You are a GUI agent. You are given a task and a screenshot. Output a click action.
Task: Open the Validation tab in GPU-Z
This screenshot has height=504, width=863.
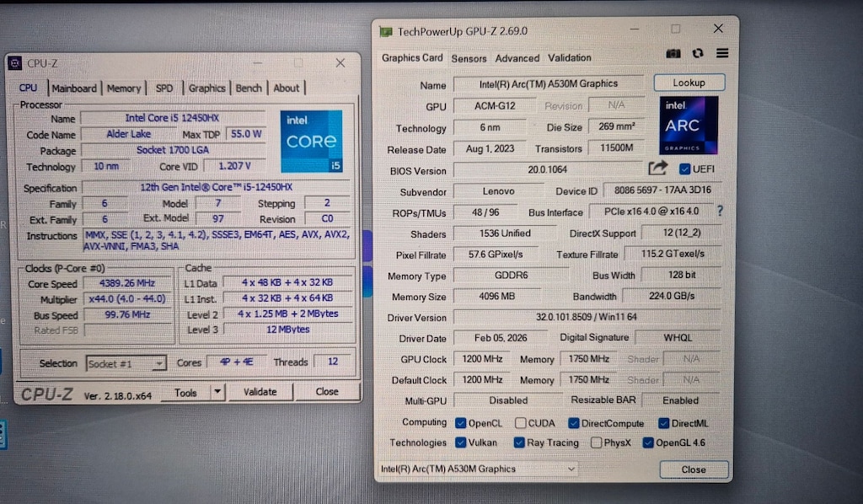569,58
